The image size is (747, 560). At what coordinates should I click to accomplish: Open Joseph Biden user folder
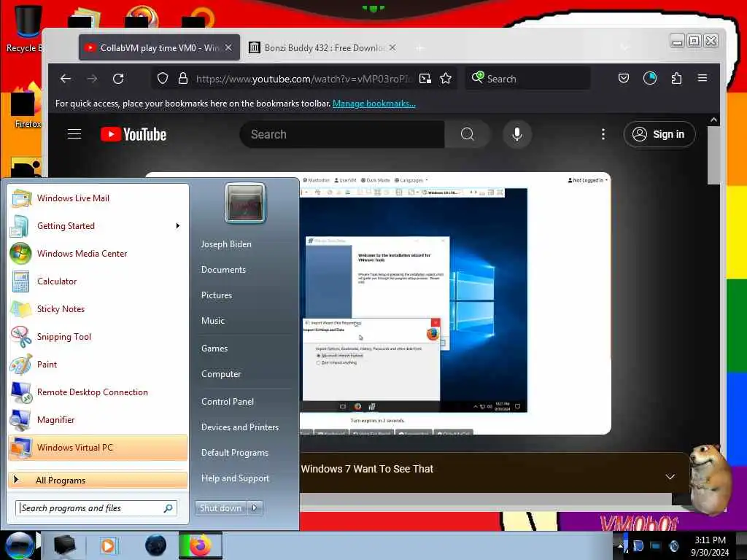click(x=226, y=244)
